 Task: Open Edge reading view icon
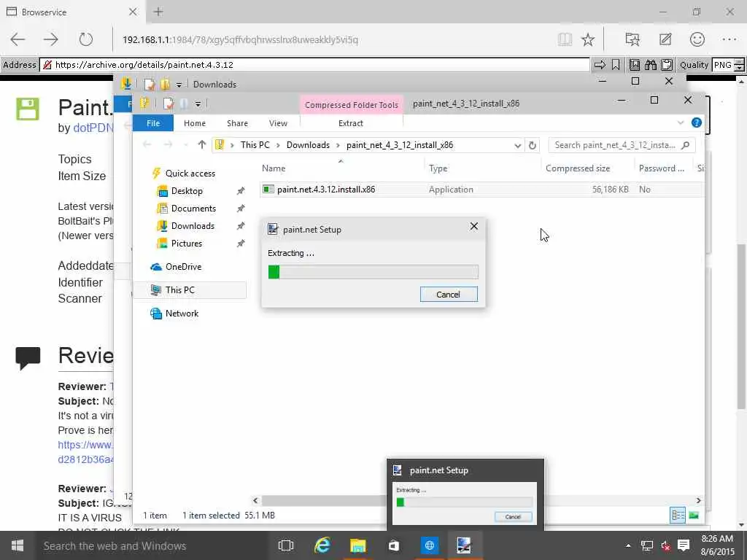click(x=565, y=39)
